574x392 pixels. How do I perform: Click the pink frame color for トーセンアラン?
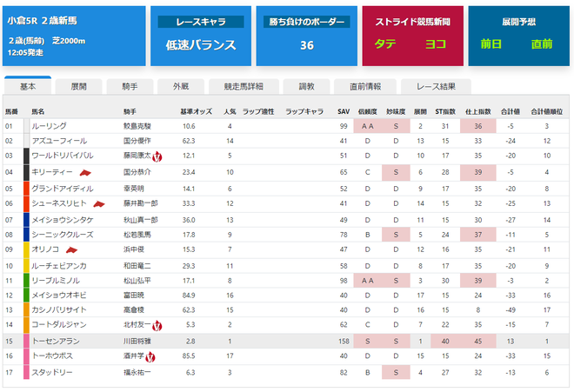26,341
